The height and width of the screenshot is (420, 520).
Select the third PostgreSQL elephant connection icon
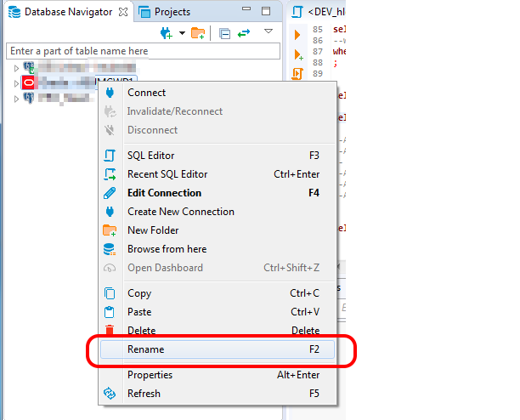pos(29,98)
